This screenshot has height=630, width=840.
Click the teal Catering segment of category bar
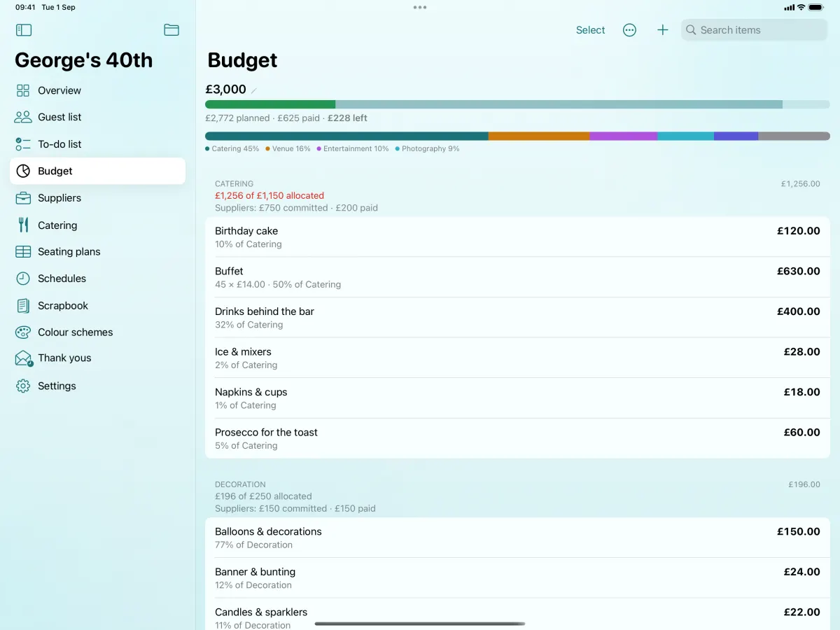346,136
